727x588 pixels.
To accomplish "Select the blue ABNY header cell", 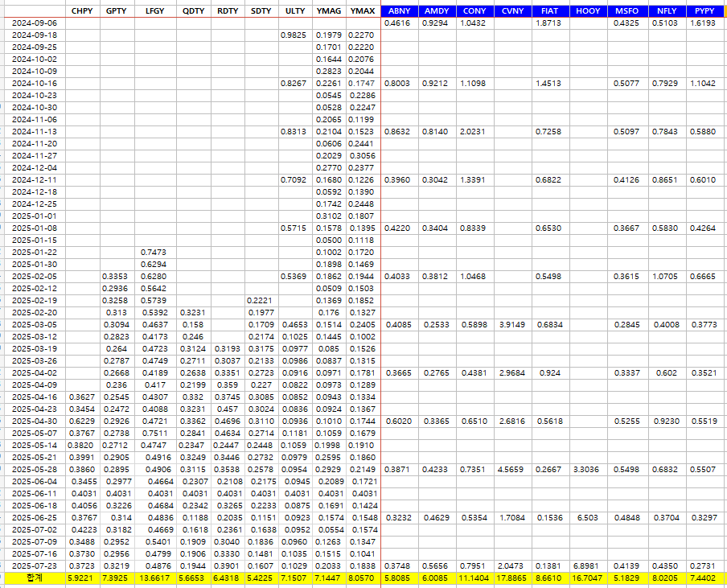I will point(399,11).
